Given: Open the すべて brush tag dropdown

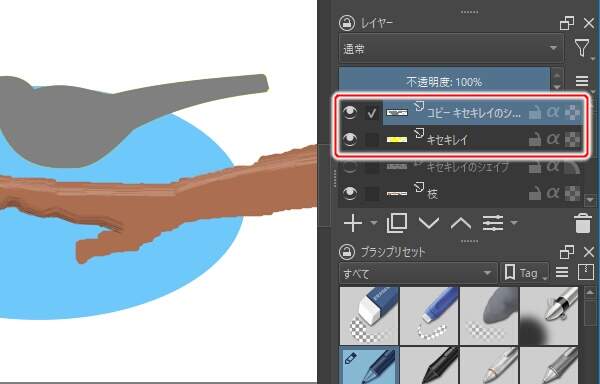Looking at the screenshot, I should pyautogui.click(x=417, y=273).
